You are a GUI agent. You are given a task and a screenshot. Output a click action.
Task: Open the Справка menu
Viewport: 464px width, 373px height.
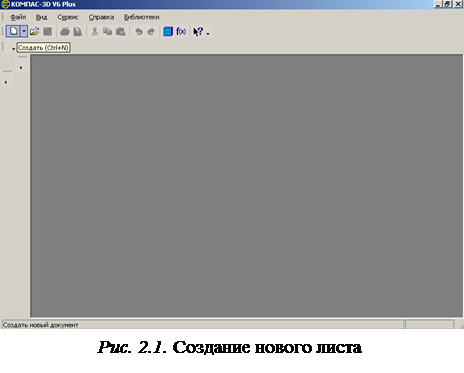point(101,17)
